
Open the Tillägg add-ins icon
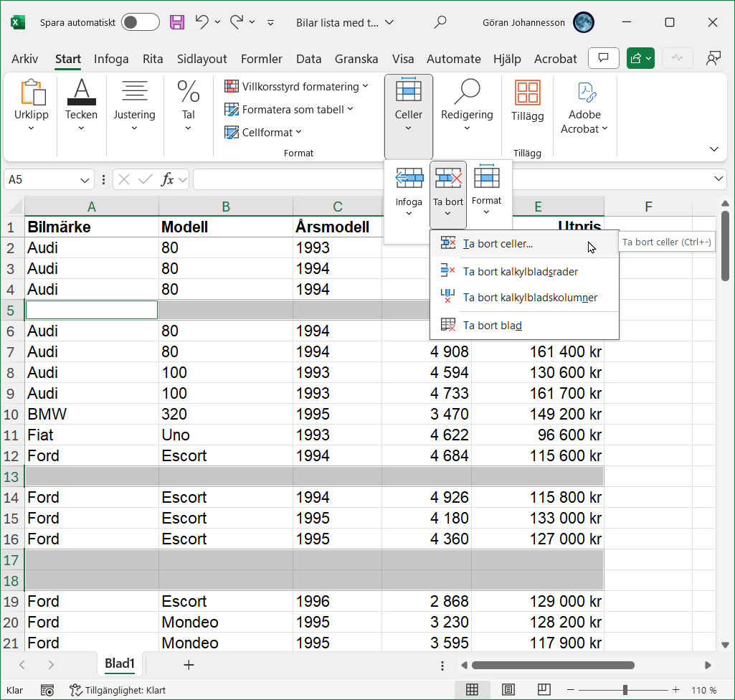tap(527, 93)
